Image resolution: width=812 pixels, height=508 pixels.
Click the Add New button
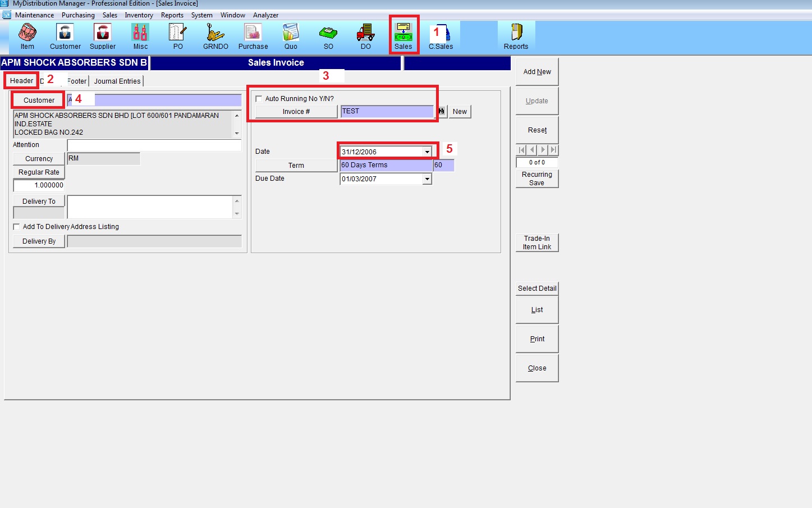click(537, 72)
